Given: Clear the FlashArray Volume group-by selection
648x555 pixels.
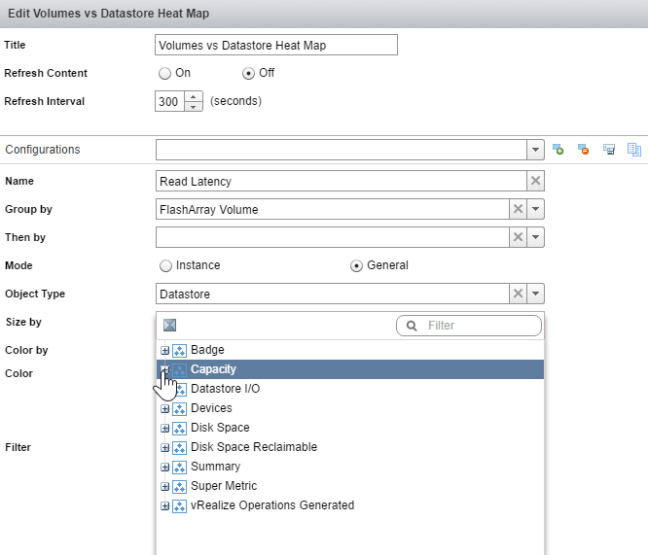Looking at the screenshot, I should pos(518,209).
